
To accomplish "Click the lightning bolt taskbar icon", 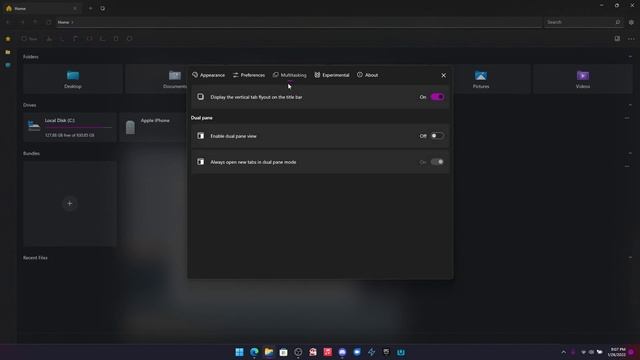I will [x=371, y=352].
